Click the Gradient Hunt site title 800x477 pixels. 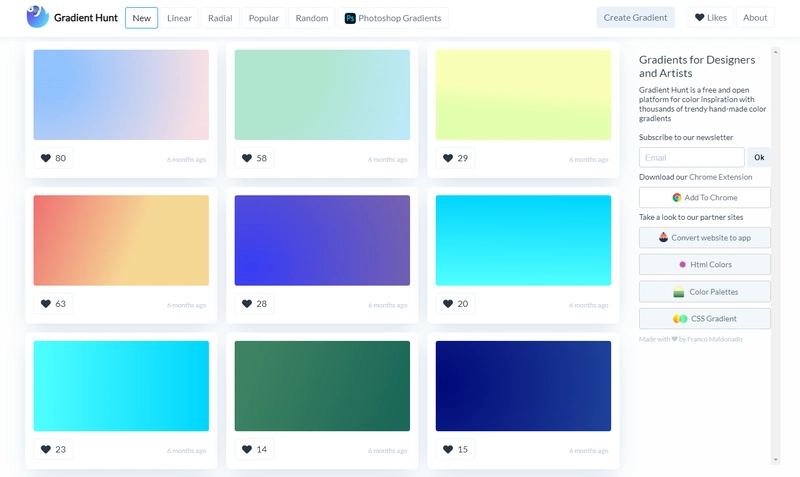click(x=86, y=18)
